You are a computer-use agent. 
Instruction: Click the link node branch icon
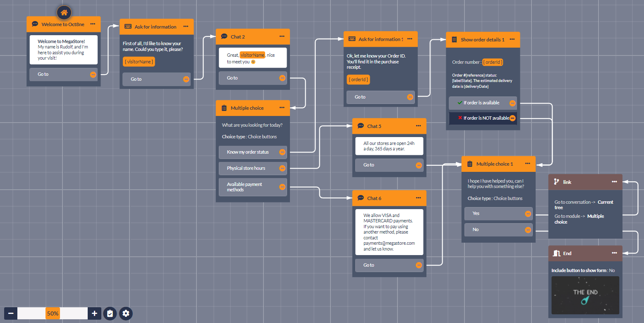(556, 182)
